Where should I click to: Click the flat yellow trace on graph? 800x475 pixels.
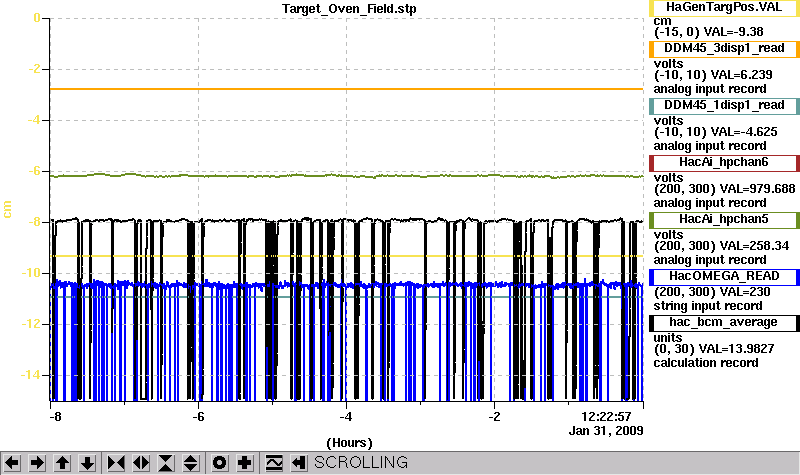pos(347,256)
